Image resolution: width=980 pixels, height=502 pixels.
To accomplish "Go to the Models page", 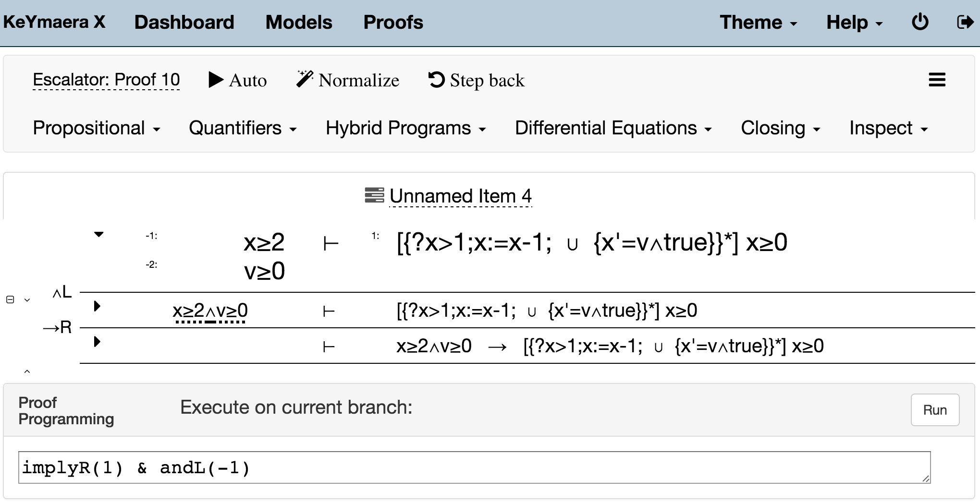I will pyautogui.click(x=298, y=23).
